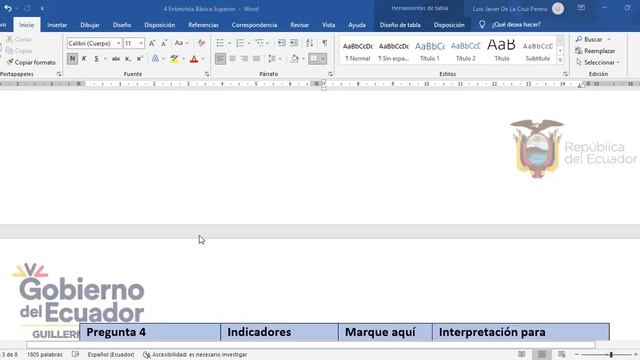The width and height of the screenshot is (640, 360).
Task: Apply superscript formatting
Action: pyautogui.click(x=140, y=59)
